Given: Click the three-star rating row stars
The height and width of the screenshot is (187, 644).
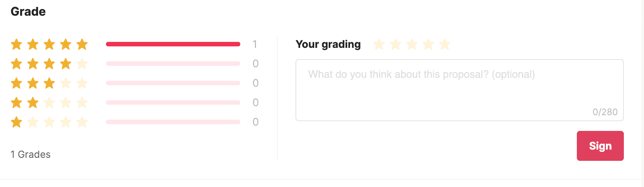Looking at the screenshot, I should click(x=49, y=83).
